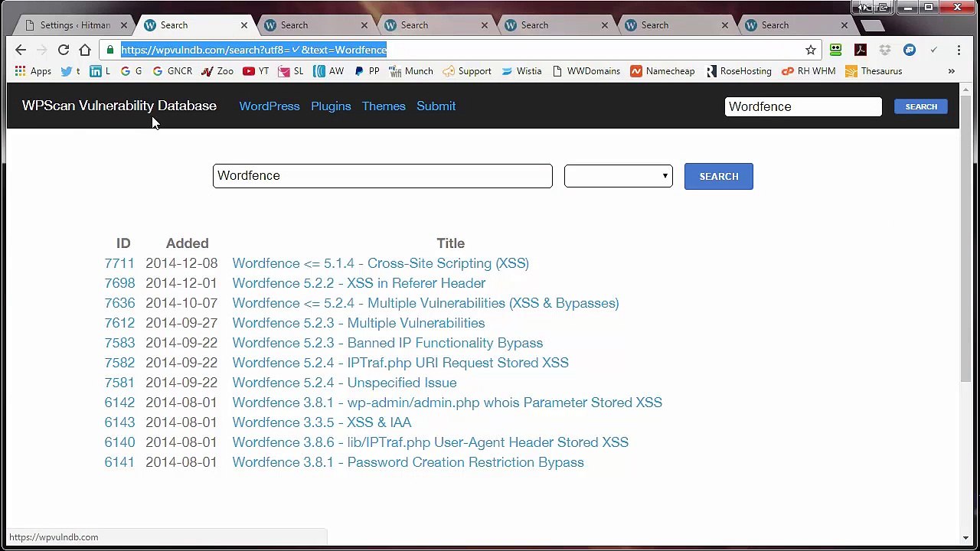Open Wordfence 3.3.5 XSS & IAA entry
980x551 pixels.
tap(322, 422)
